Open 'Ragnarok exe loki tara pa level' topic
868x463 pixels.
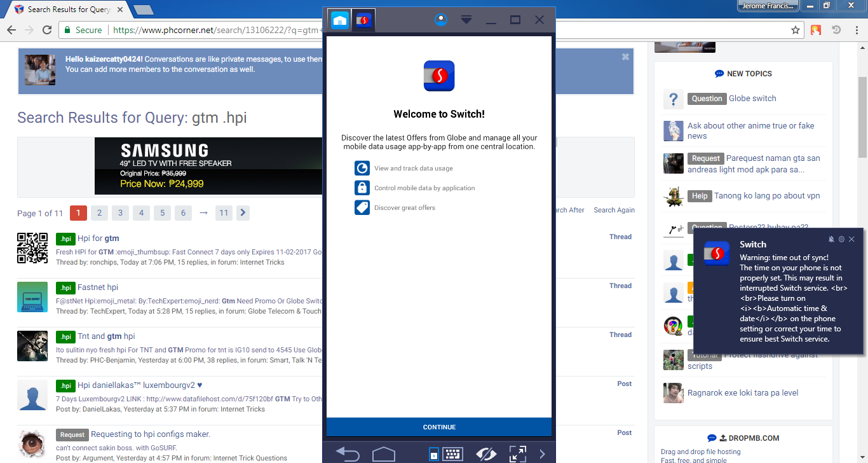pyautogui.click(x=743, y=393)
